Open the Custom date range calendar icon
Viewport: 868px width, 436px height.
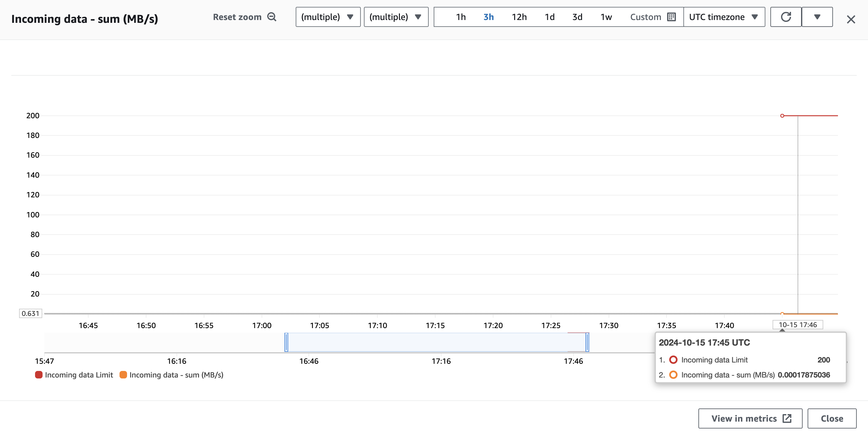coord(671,17)
